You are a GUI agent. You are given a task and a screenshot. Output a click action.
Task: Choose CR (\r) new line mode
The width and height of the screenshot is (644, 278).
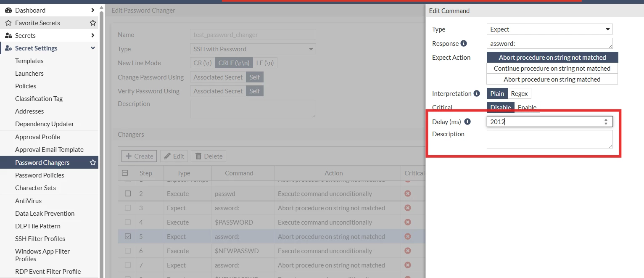(202, 63)
